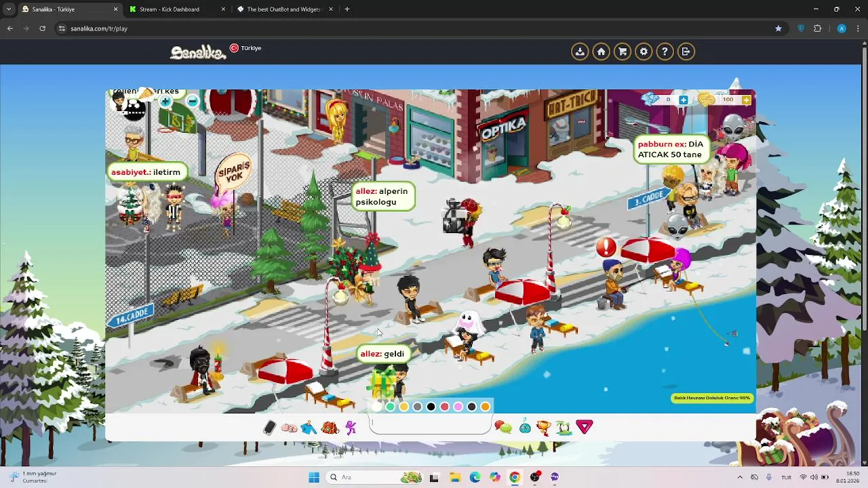Show hidden system tray icons
The width and height of the screenshot is (868, 488).
[740, 477]
